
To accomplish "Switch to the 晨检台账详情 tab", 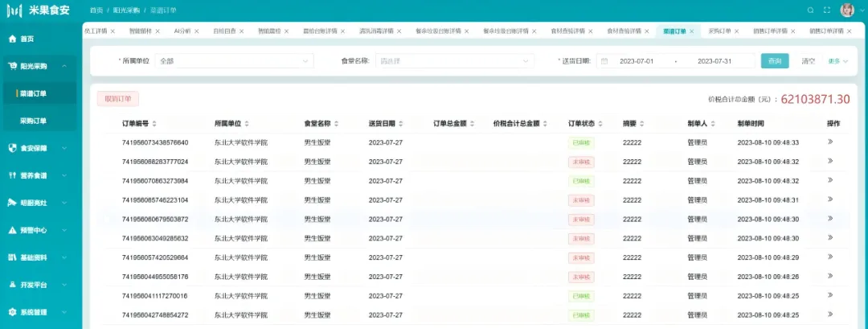I will click(x=320, y=31).
